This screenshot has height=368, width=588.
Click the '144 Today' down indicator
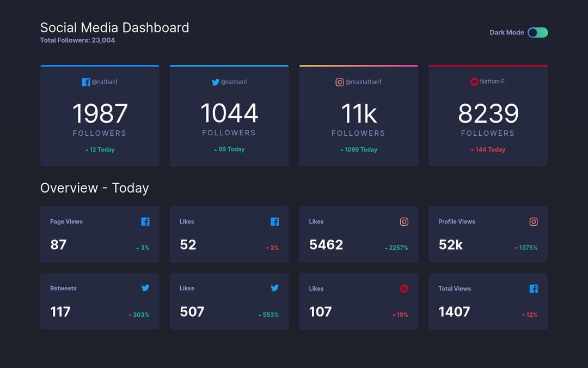tap(488, 150)
